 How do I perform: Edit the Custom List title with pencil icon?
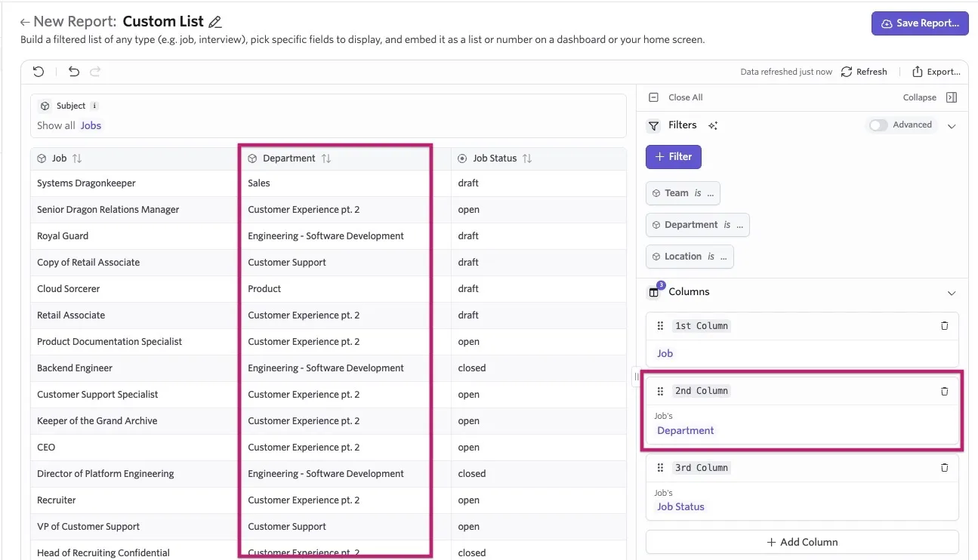[215, 23]
